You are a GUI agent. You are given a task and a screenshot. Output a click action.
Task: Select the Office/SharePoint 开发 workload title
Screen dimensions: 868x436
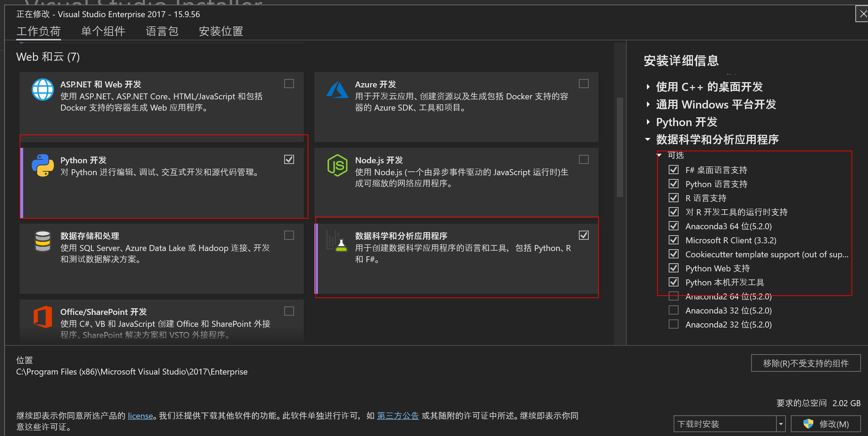coord(104,312)
